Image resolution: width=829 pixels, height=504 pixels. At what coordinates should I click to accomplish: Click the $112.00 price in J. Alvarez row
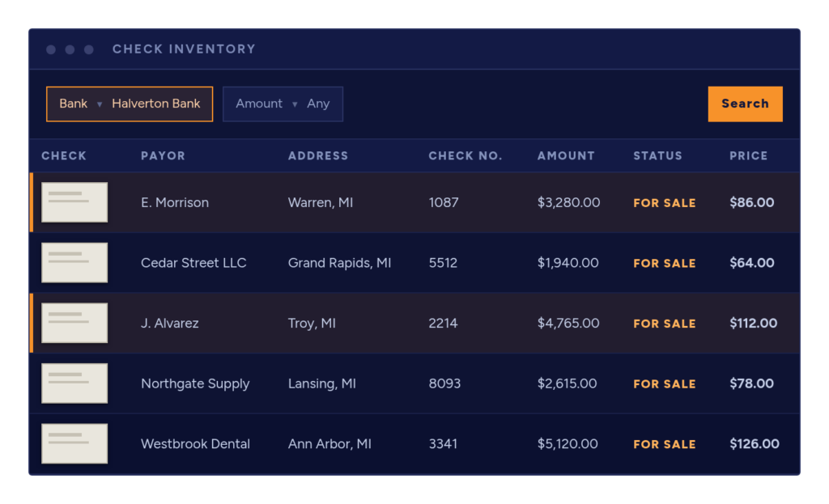[754, 323]
